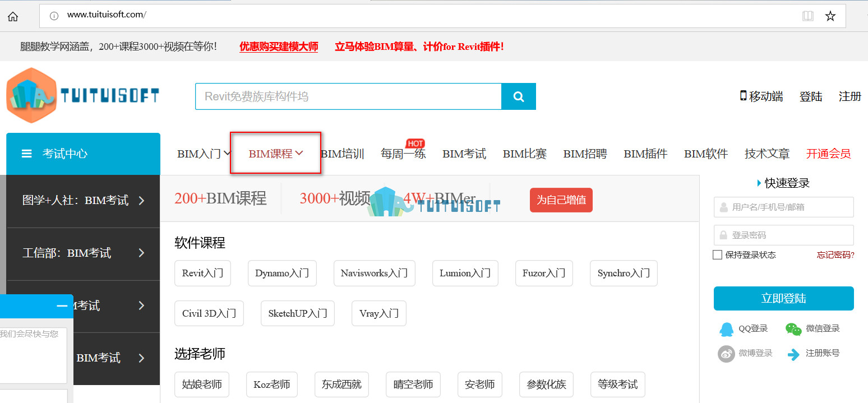Select the SketchUP入门 course
The image size is (868, 403).
click(298, 313)
